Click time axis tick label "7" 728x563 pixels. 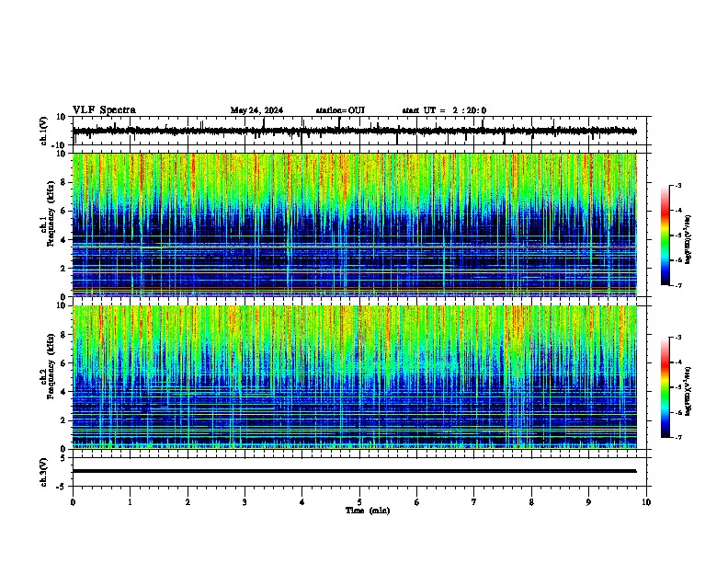[x=474, y=502]
